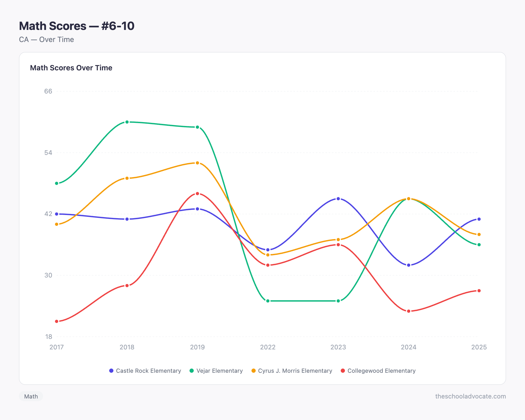525x420 pixels.
Task: Choose Collegewood's 2019 peak data point
Action: pos(197,194)
